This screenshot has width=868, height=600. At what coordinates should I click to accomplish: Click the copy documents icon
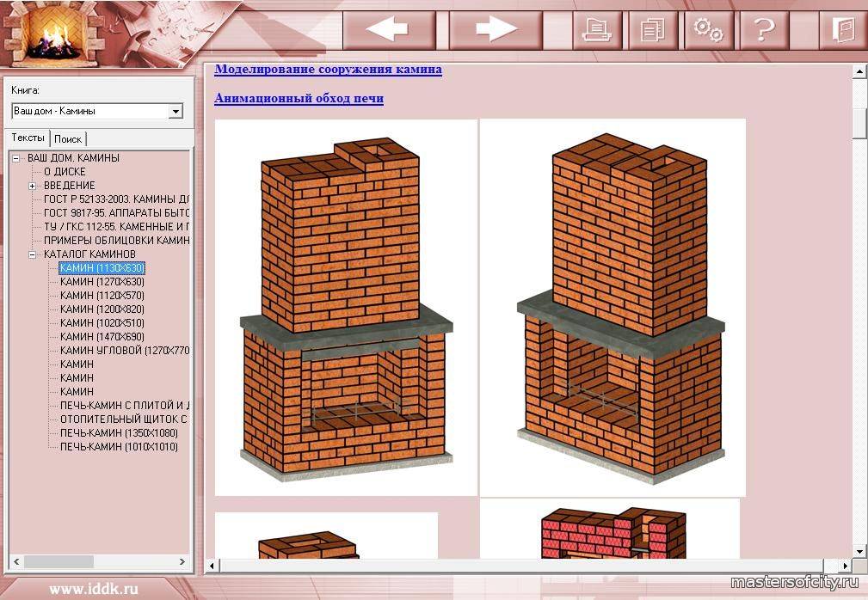point(653,30)
